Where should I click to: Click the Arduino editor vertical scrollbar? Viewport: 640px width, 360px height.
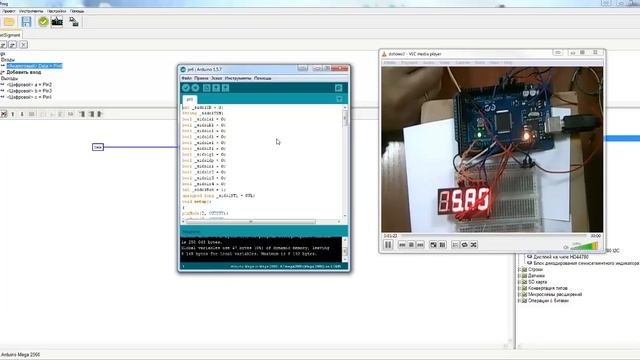345,161
